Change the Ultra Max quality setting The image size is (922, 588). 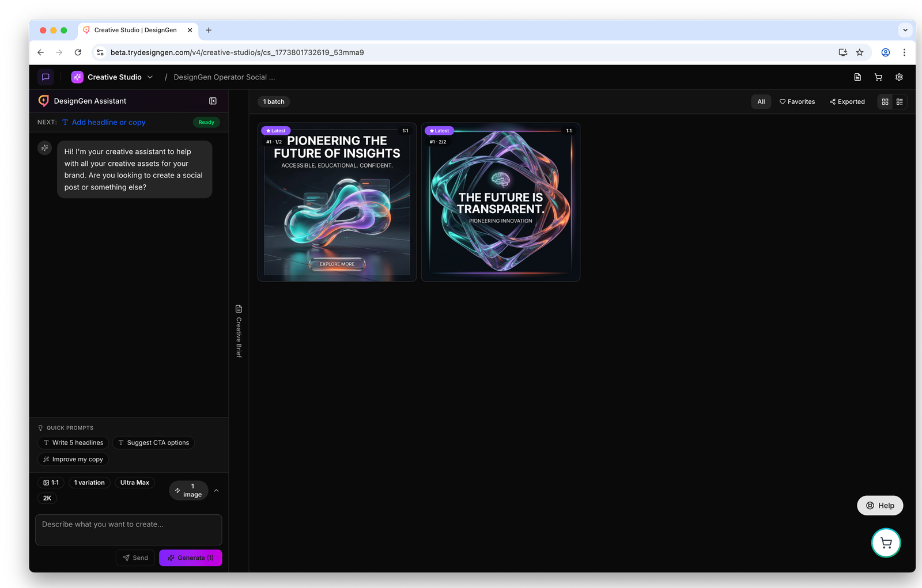(x=135, y=483)
